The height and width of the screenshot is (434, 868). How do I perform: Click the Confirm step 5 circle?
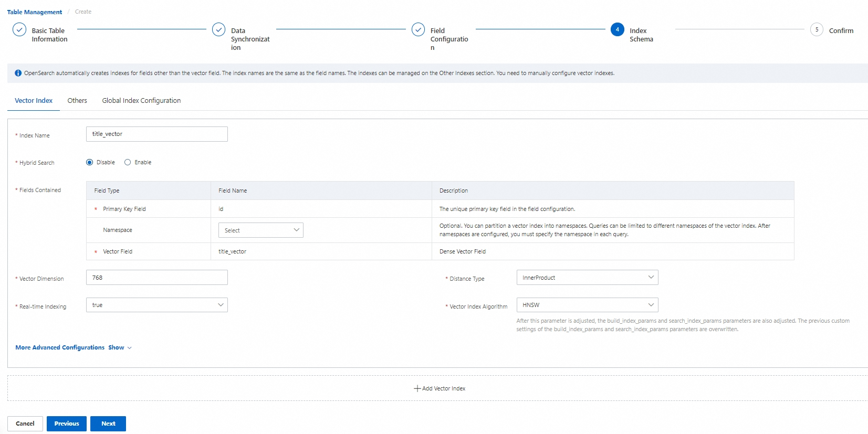[x=817, y=29]
